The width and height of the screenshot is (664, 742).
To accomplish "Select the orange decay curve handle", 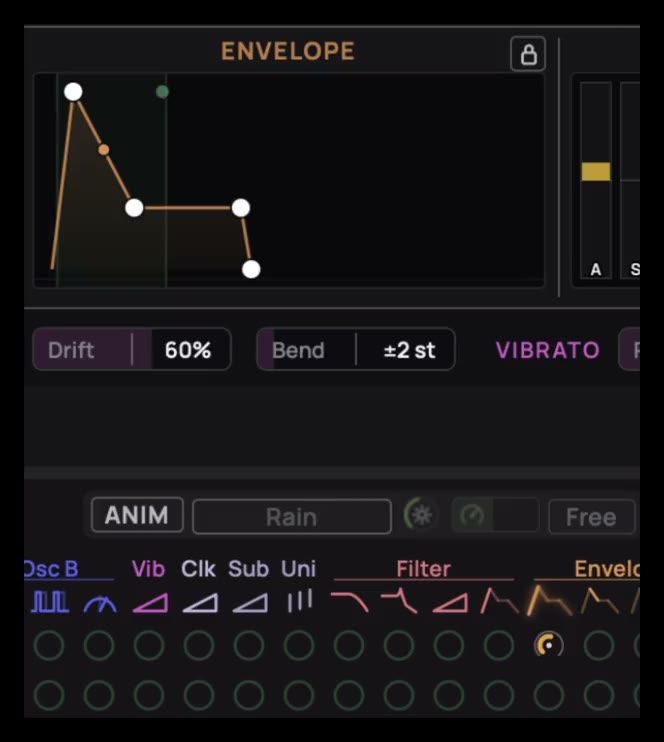I will pos(104,150).
